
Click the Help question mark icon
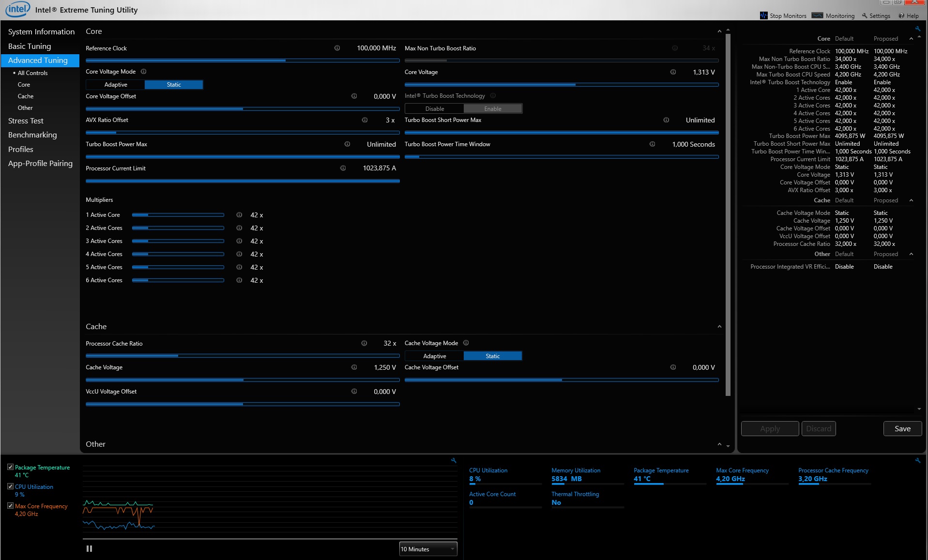[901, 15]
